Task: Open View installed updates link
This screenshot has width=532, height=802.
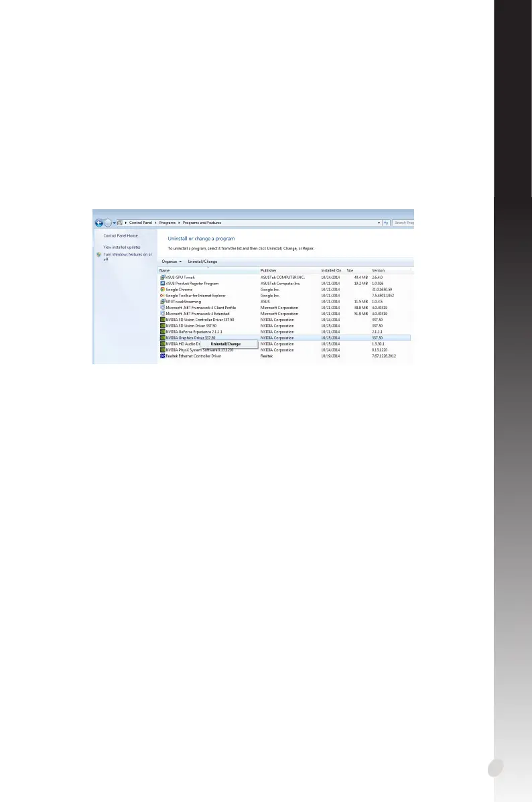Action: pos(122,247)
